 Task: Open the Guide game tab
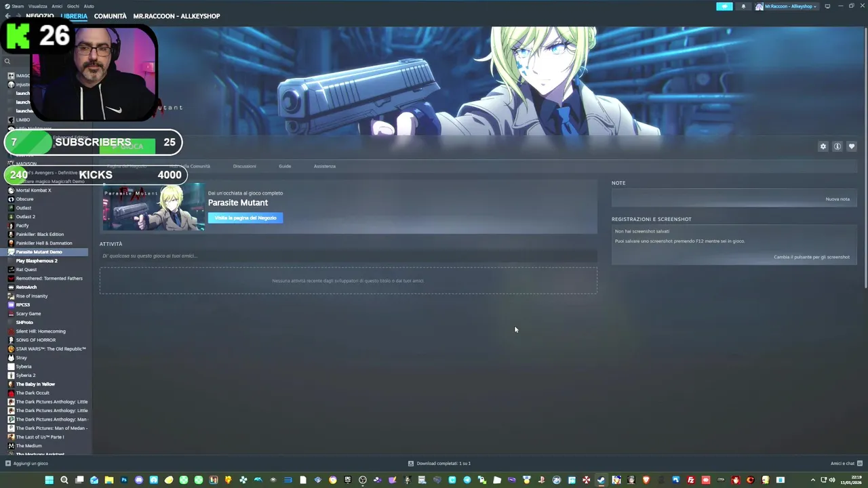pos(285,166)
